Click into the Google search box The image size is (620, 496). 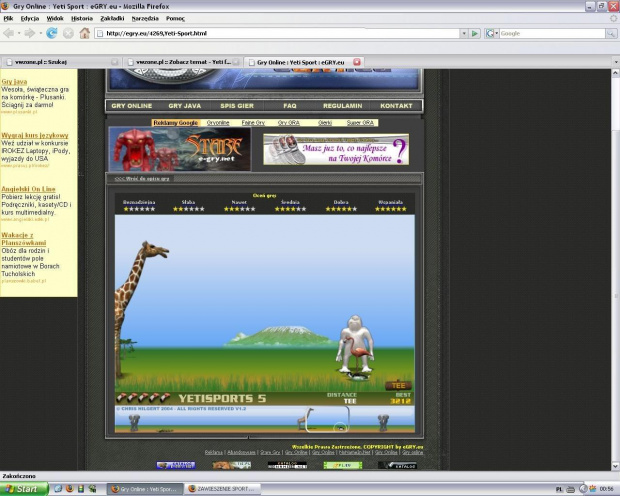[x=552, y=34]
